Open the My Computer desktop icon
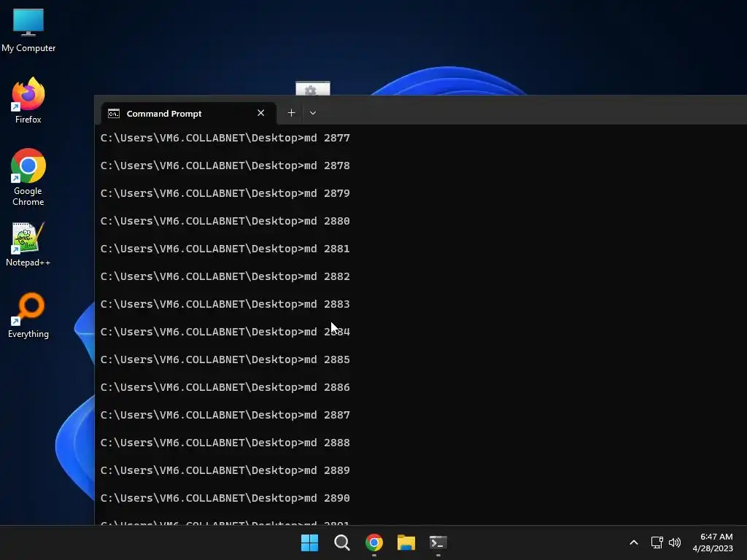Image resolution: width=747 pixels, height=560 pixels. tap(28, 29)
